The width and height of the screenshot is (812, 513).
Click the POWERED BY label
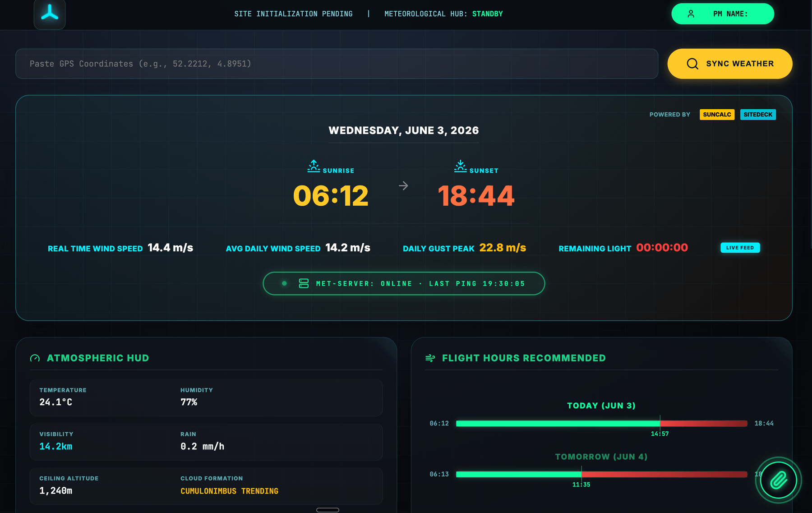(669, 115)
